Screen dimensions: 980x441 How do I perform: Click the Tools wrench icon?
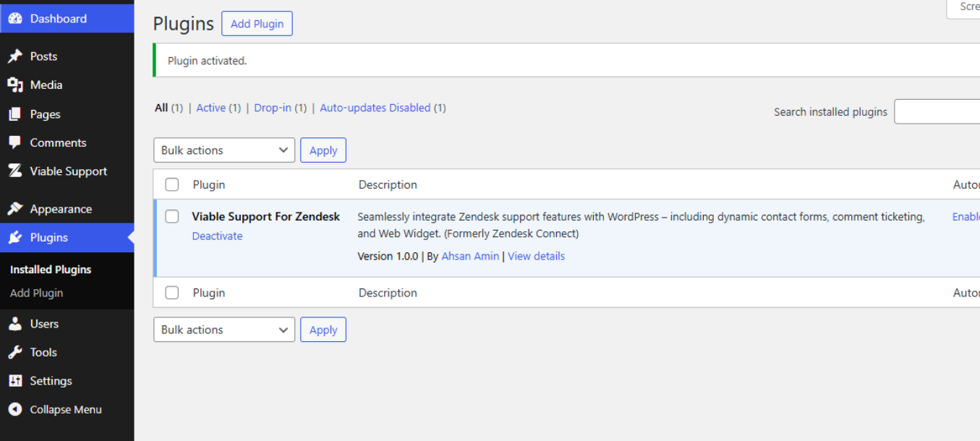point(15,352)
